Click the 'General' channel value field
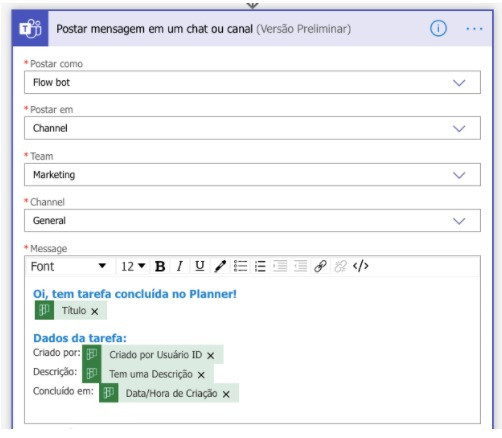 click(252, 220)
